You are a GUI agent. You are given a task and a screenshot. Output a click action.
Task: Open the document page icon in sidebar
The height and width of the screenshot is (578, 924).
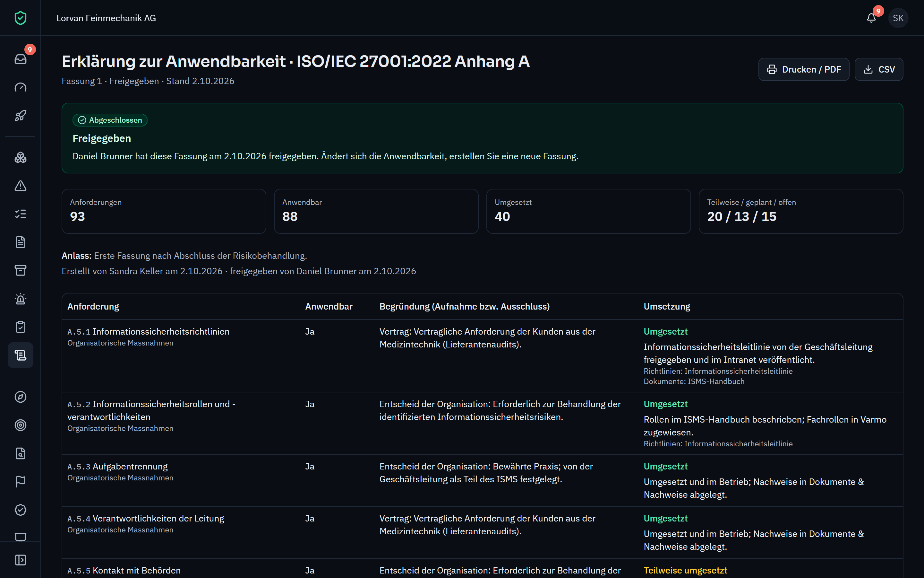(20, 242)
